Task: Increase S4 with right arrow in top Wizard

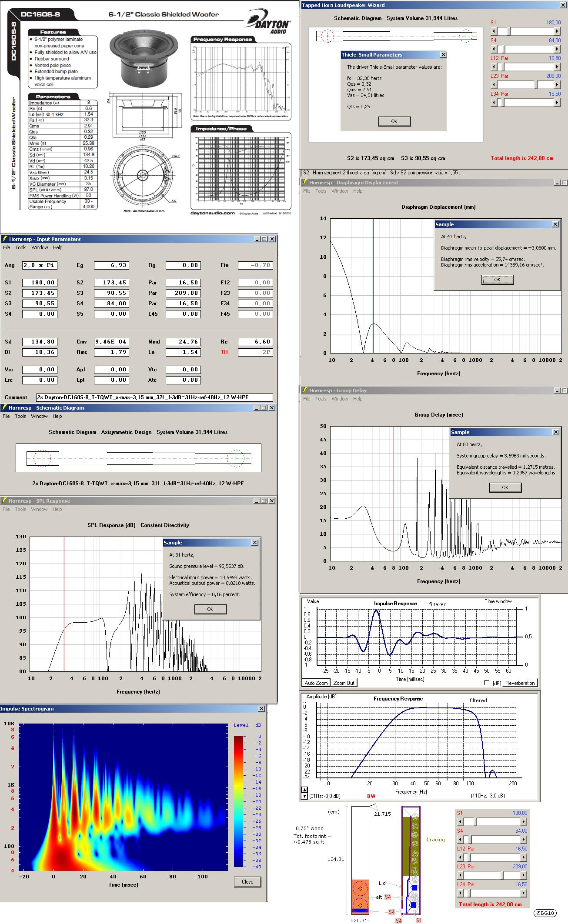Action: 557,49
